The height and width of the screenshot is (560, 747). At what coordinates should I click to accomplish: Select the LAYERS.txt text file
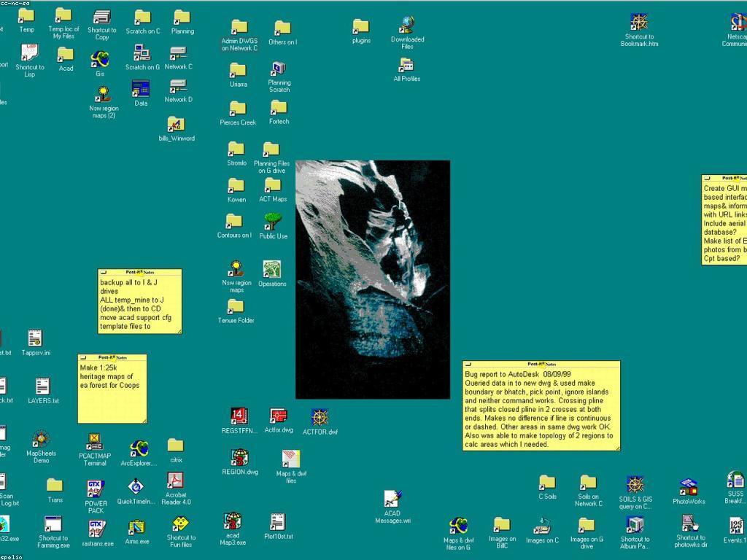pyautogui.click(x=43, y=386)
